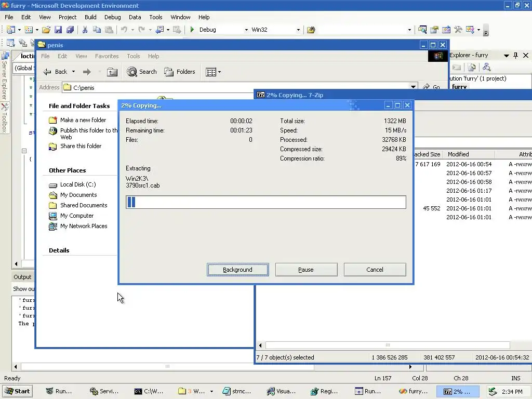
Task: Open the Undo history dropdown arrow
Action: coord(132,30)
